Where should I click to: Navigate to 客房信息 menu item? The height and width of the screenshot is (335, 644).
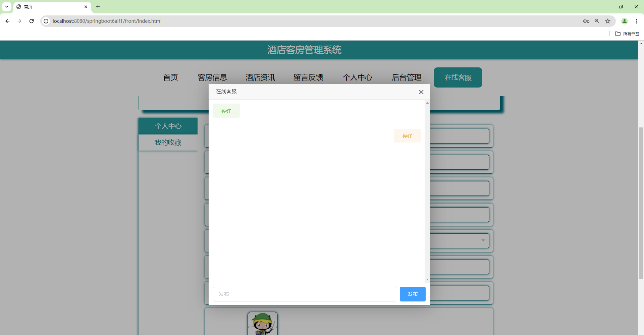tap(212, 77)
